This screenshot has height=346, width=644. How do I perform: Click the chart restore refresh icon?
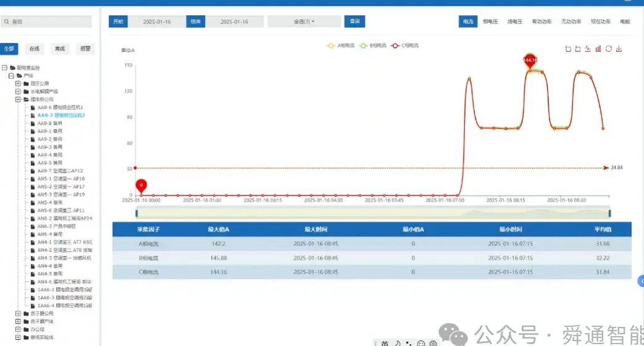pos(609,49)
